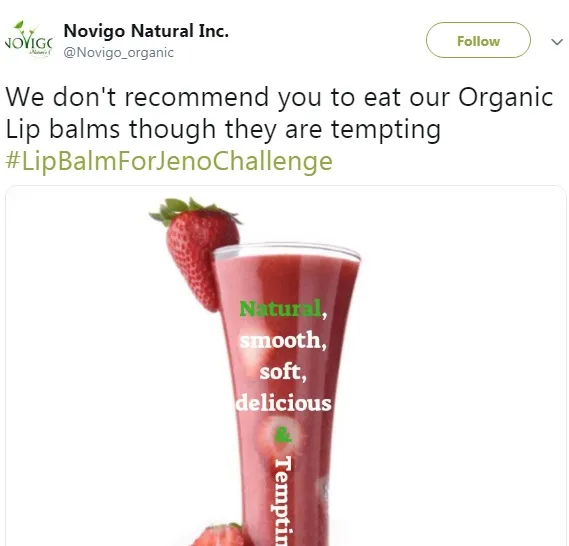Click the words "Lip balms" in tweet
Image resolution: width=569 pixels, height=546 pixels.
click(x=63, y=129)
